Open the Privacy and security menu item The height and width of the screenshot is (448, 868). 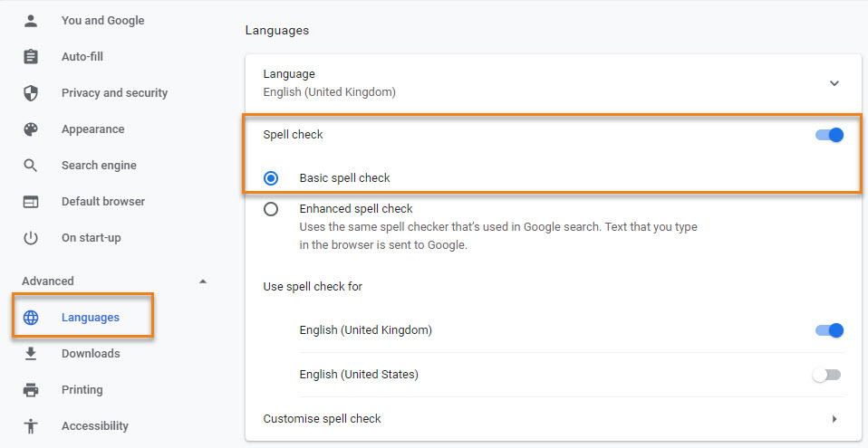click(114, 93)
